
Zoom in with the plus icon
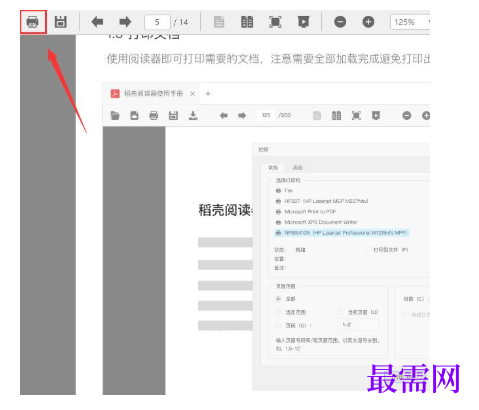(x=368, y=22)
